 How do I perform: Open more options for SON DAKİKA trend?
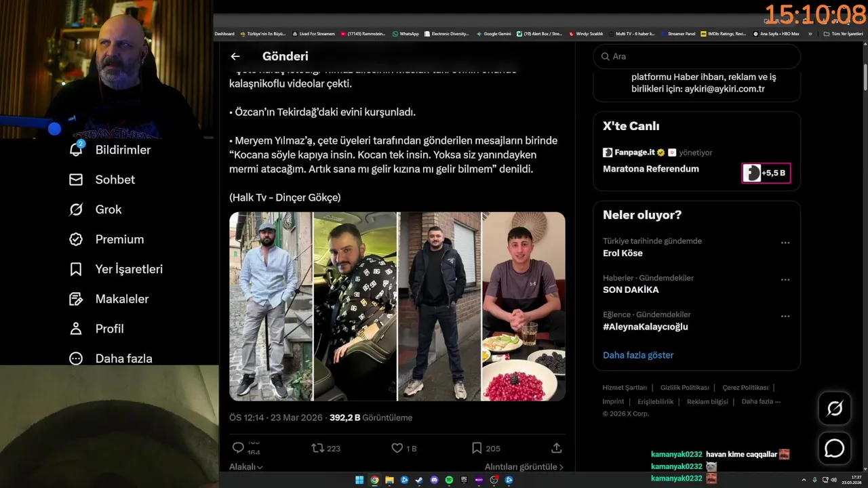785,279
